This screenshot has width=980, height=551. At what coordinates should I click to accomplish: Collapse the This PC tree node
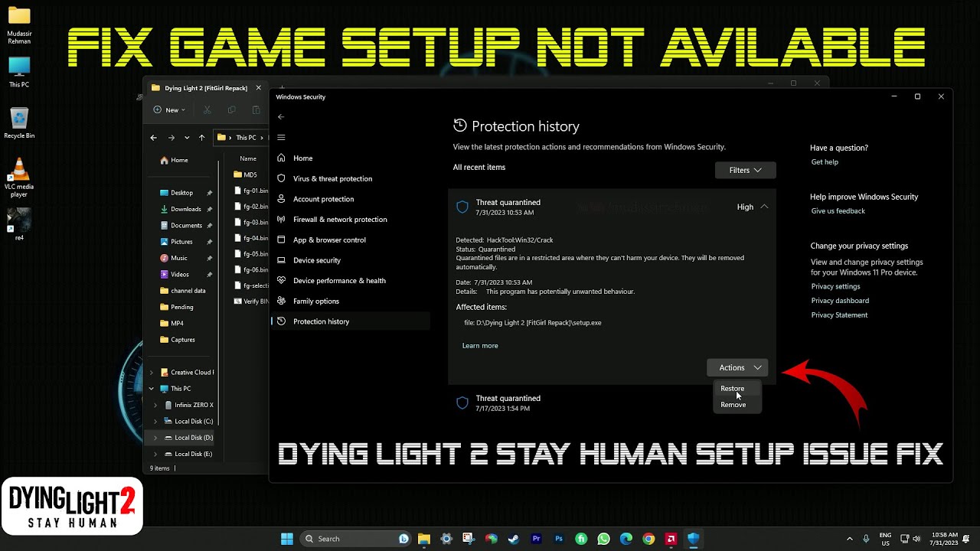tap(151, 389)
